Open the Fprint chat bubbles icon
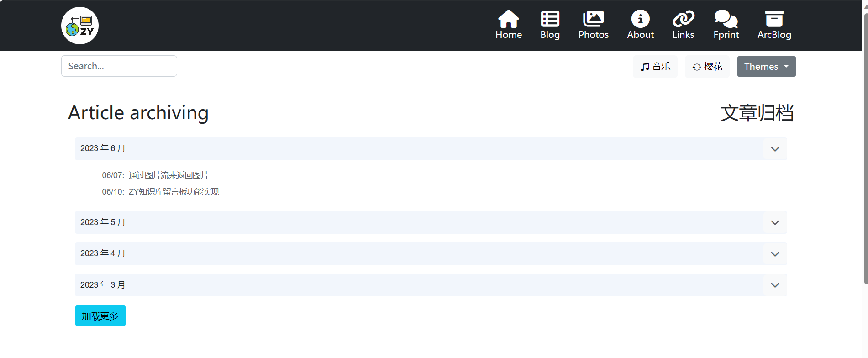 coord(726,19)
